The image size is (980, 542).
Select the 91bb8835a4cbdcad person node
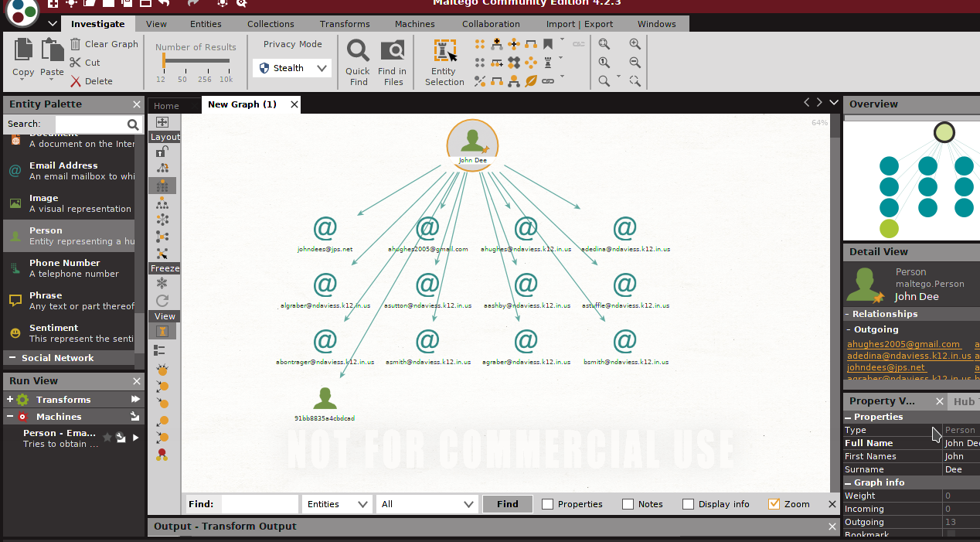click(x=325, y=404)
